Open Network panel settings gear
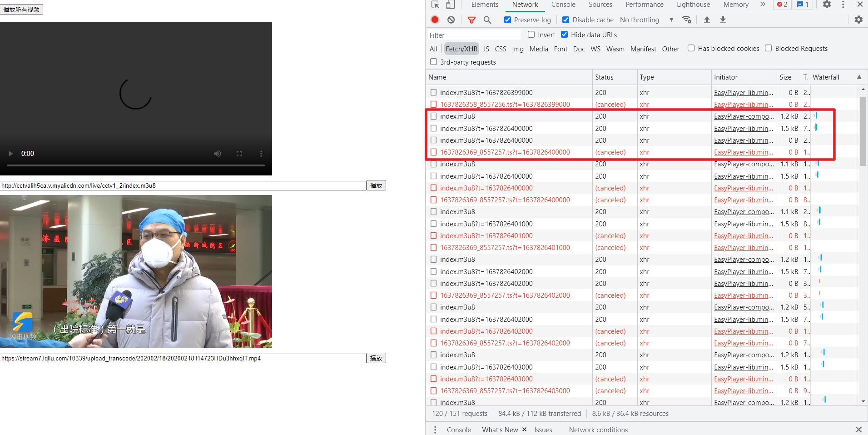The image size is (868, 435). [x=858, y=20]
